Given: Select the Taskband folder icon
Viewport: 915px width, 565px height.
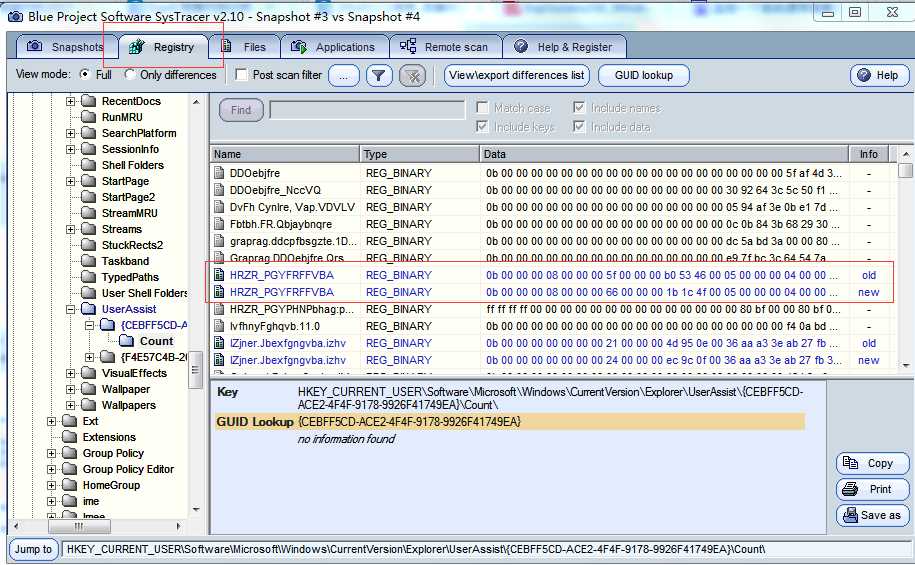Looking at the screenshot, I should point(88,261).
